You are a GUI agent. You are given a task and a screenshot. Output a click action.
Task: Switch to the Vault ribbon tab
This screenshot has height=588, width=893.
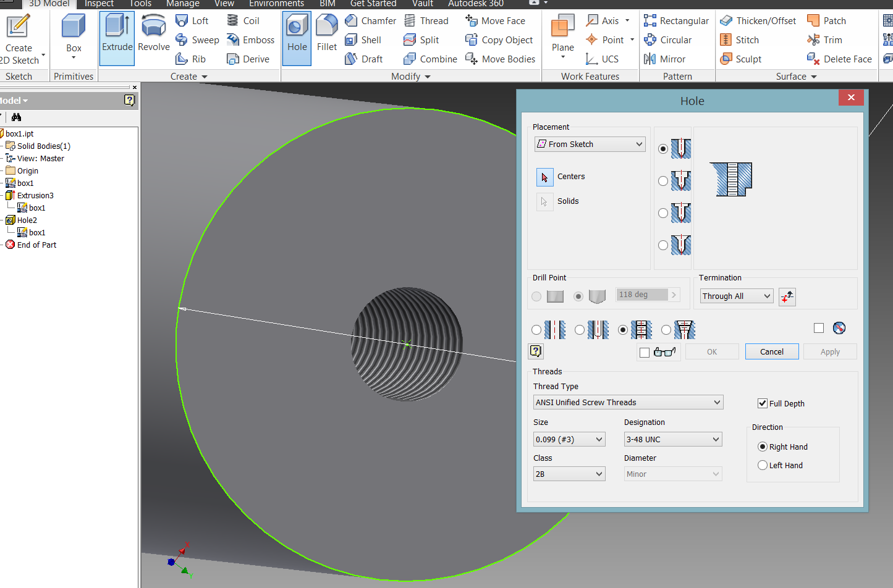click(423, 4)
